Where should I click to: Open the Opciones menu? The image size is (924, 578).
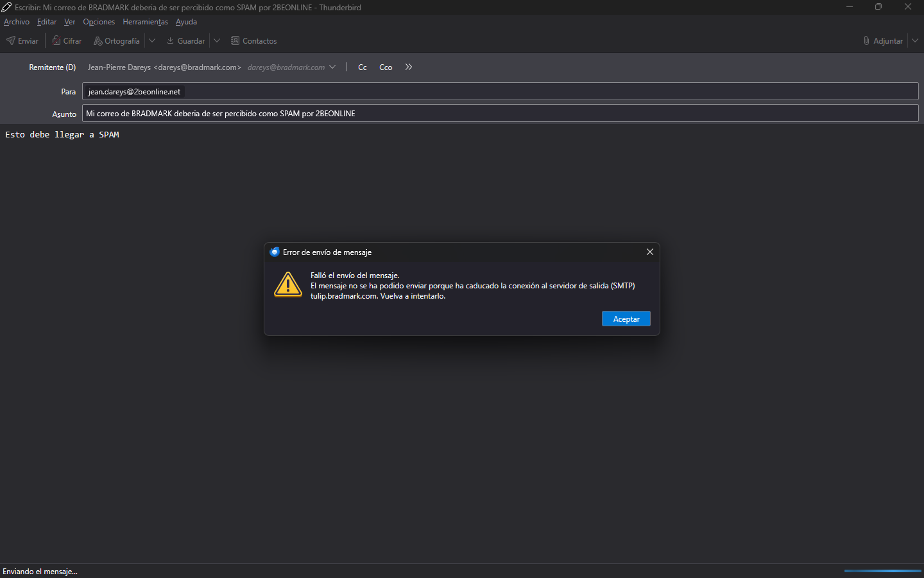click(99, 22)
